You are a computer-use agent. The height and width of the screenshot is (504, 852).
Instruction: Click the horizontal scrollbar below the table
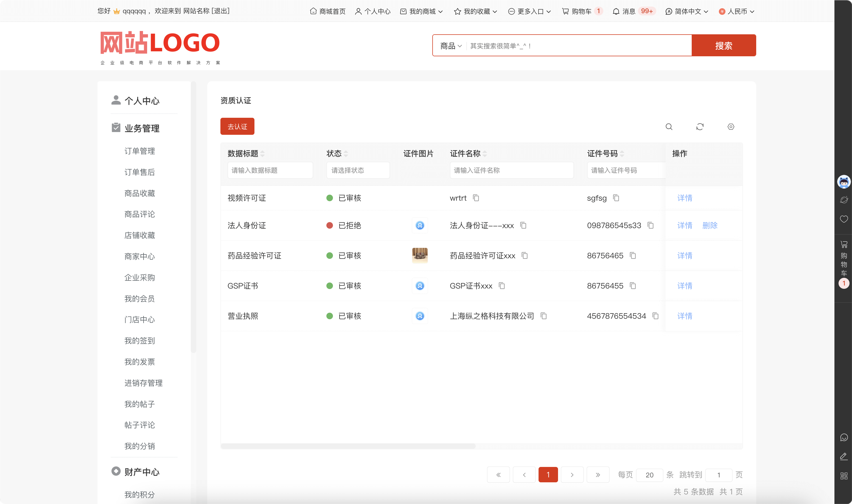pos(348,446)
